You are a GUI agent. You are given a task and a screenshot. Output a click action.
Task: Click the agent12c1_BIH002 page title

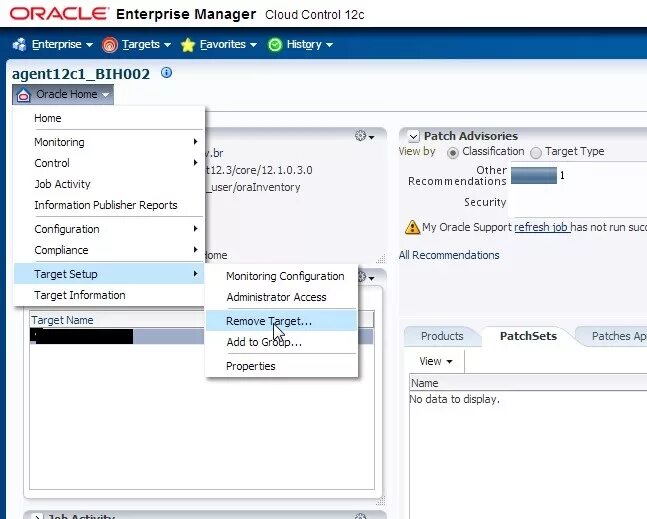coord(81,74)
